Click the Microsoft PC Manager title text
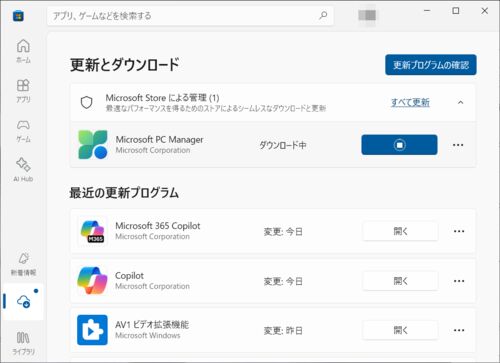 point(159,140)
